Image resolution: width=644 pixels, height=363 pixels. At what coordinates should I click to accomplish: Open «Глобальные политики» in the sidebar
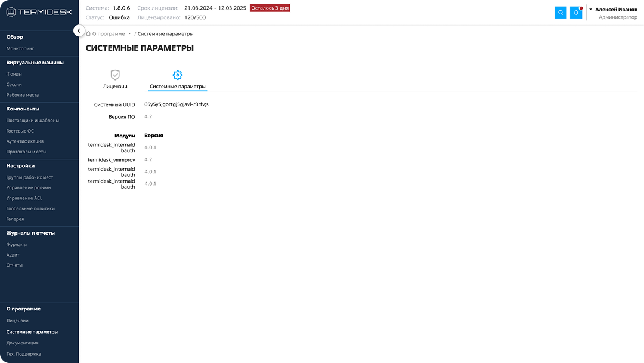pos(30,208)
